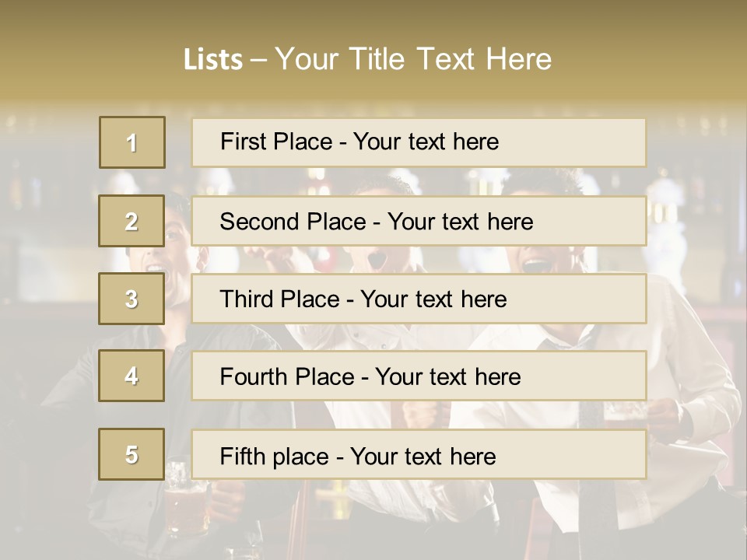Select the number 2 box
Viewport: 747px width, 560px height.
pyautogui.click(x=132, y=221)
